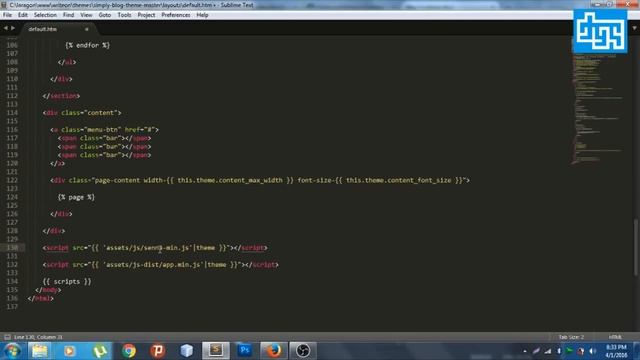Click span class bar on line 119
The width and height of the screenshot is (640, 360).
(104, 155)
